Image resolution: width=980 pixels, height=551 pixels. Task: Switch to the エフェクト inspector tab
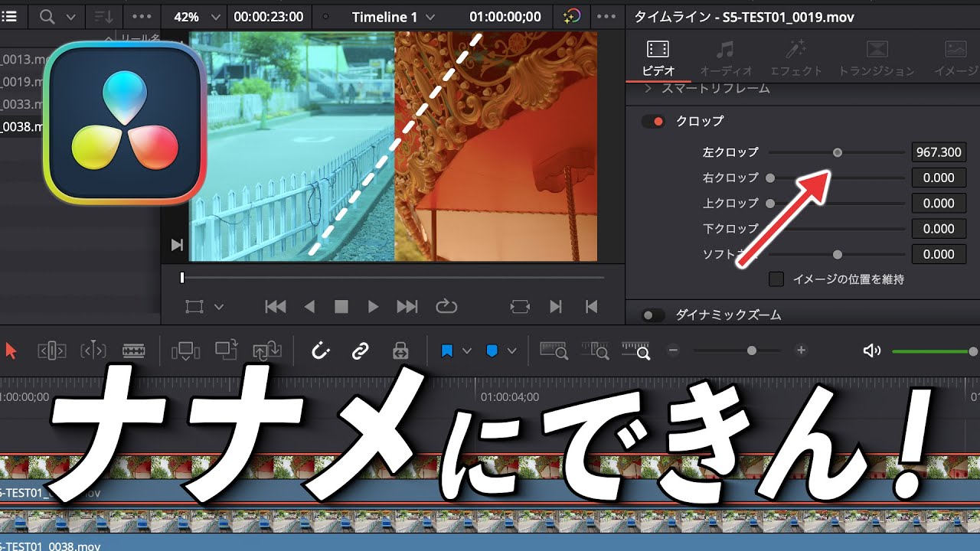[796, 59]
